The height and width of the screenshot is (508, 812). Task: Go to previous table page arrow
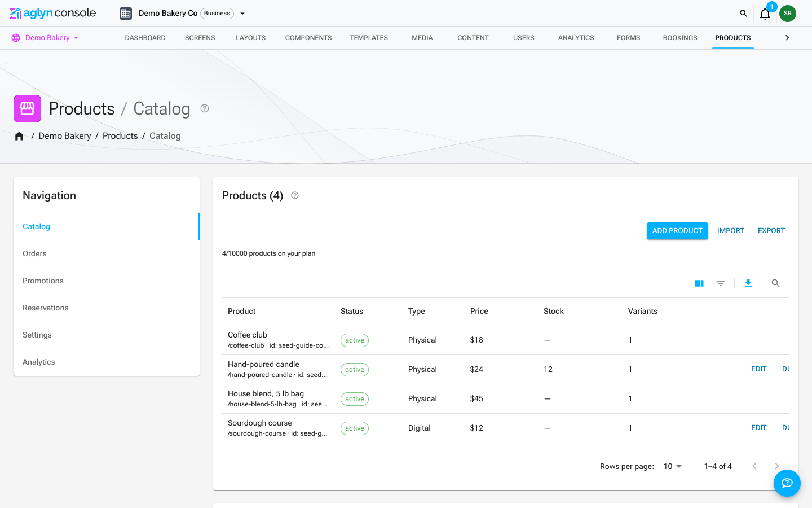point(754,466)
